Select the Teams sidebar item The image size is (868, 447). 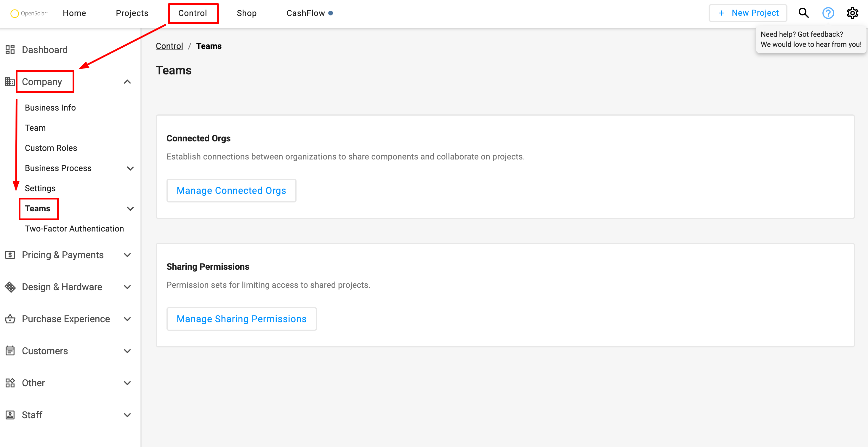click(38, 209)
